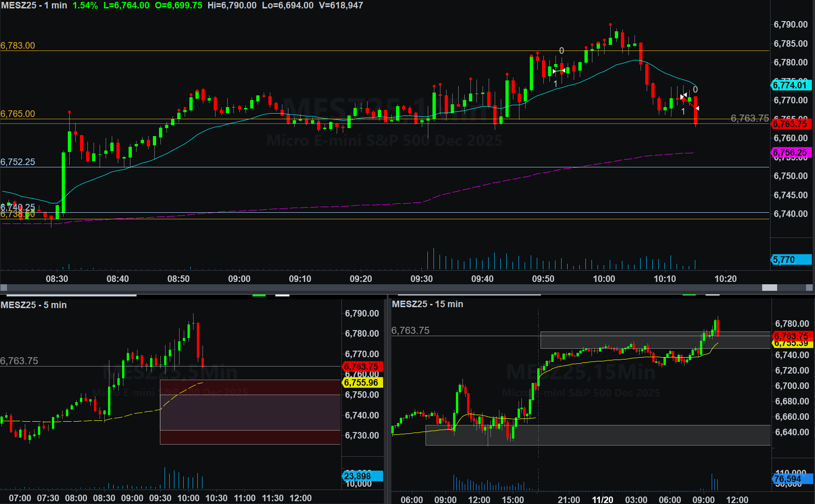
Task: Click the MESZ25 - 15 min chart title
Action: tap(427, 304)
